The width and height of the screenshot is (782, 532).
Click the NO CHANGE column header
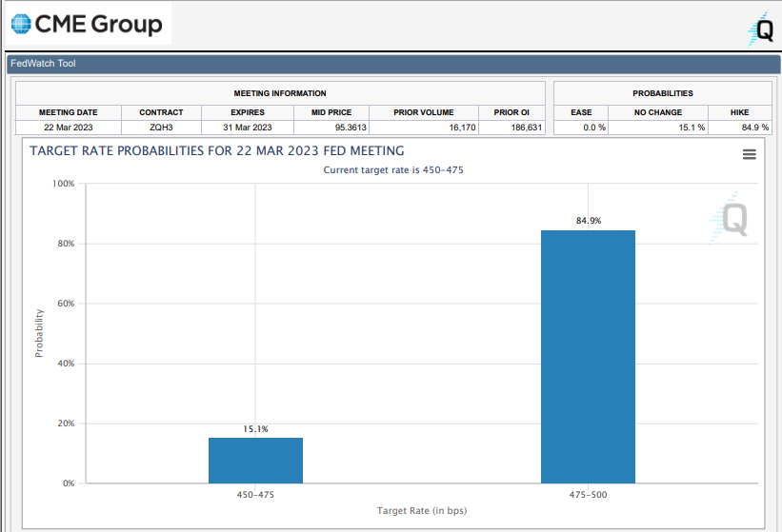658,112
